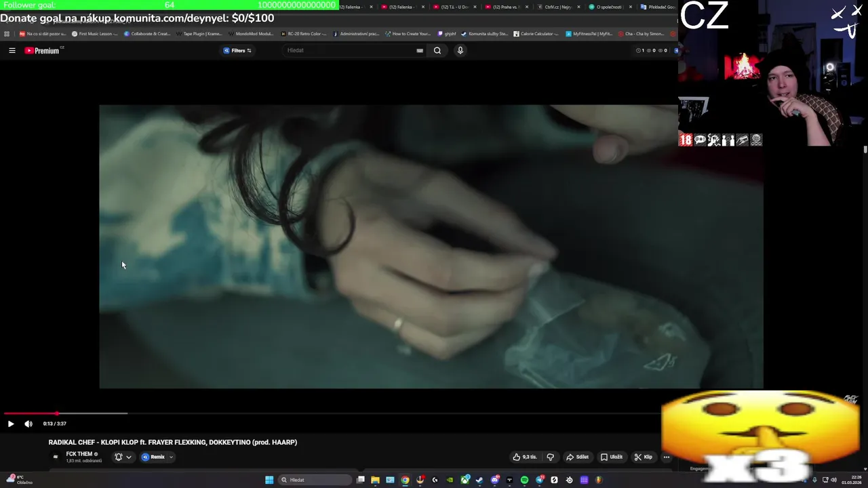Dislike the video with thumbs-down

(551, 457)
